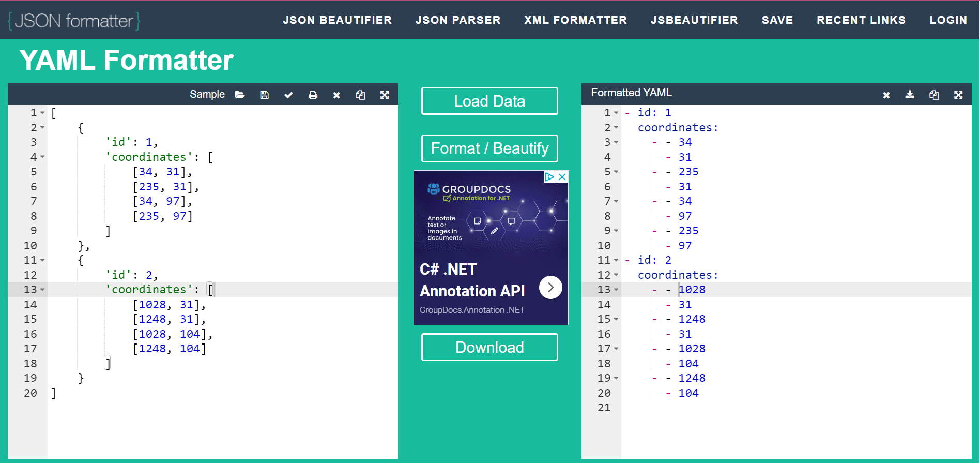Fold output item at line 19
The width and height of the screenshot is (980, 463).
(616, 378)
